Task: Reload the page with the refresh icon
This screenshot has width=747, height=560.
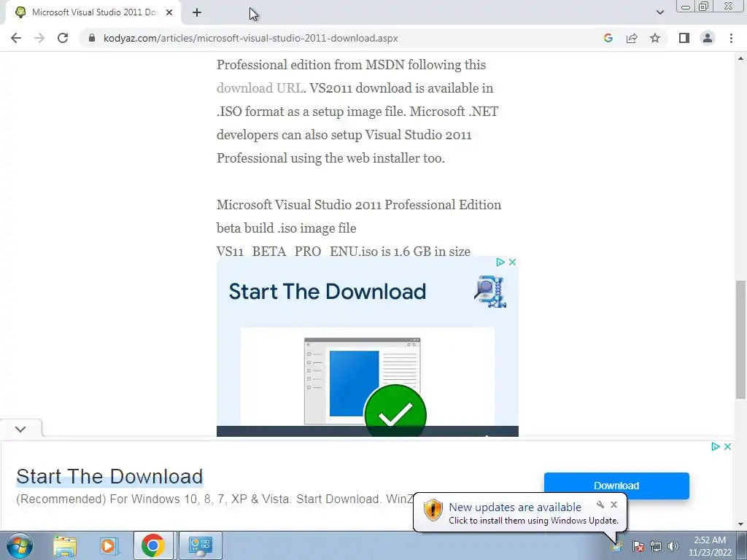Action: (x=63, y=38)
